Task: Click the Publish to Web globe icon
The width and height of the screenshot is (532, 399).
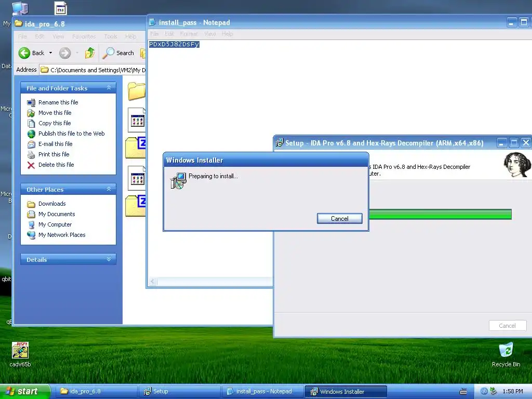Action: [x=31, y=134]
